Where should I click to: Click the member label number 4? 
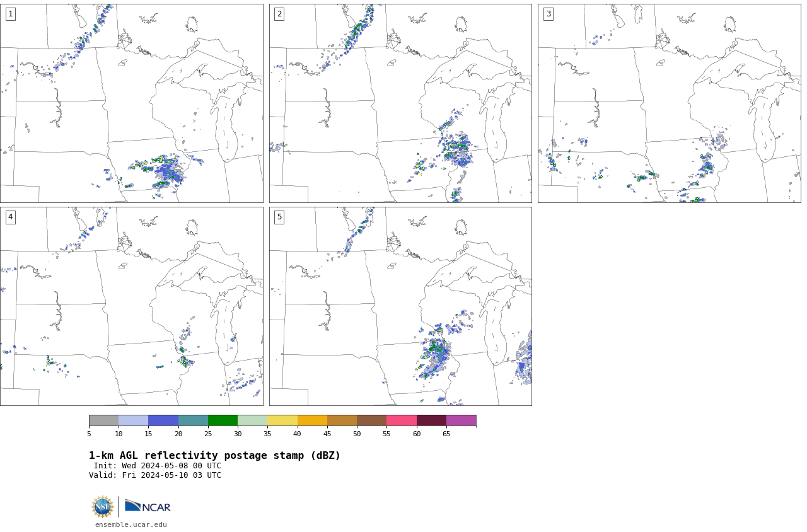tap(10, 217)
